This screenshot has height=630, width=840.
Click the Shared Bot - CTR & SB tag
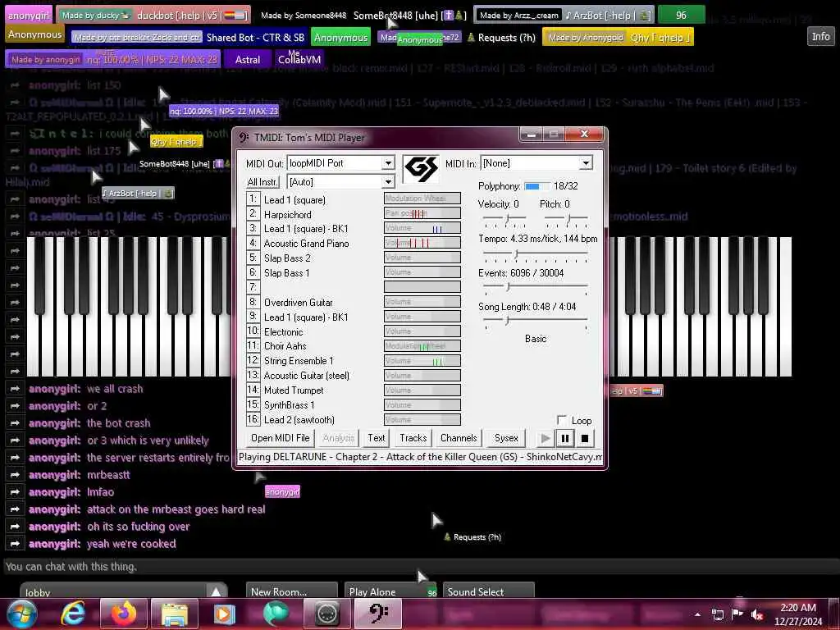(x=189, y=38)
